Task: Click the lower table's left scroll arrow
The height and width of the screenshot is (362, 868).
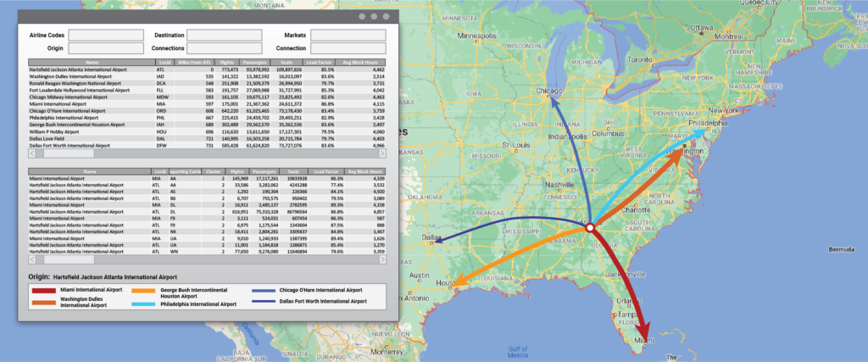Action: click(32, 259)
